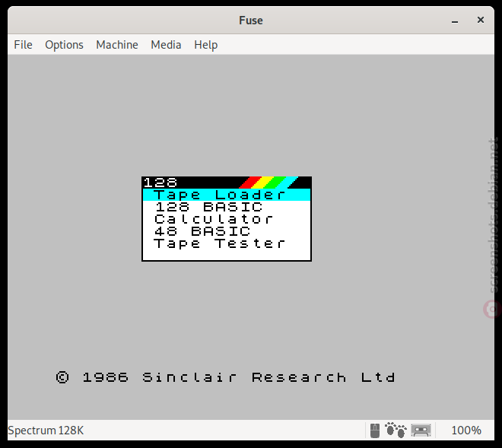Click the cassette tape status icon
The width and height of the screenshot is (502, 448).
(421, 430)
